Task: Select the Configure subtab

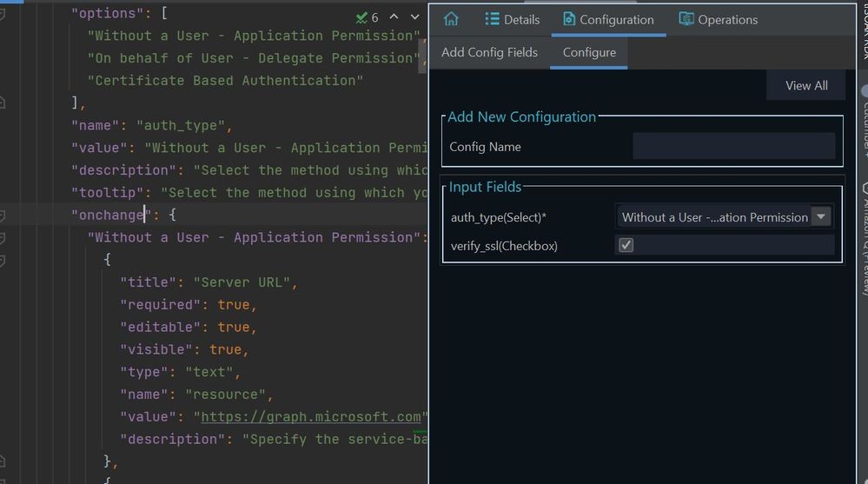Action: point(589,52)
